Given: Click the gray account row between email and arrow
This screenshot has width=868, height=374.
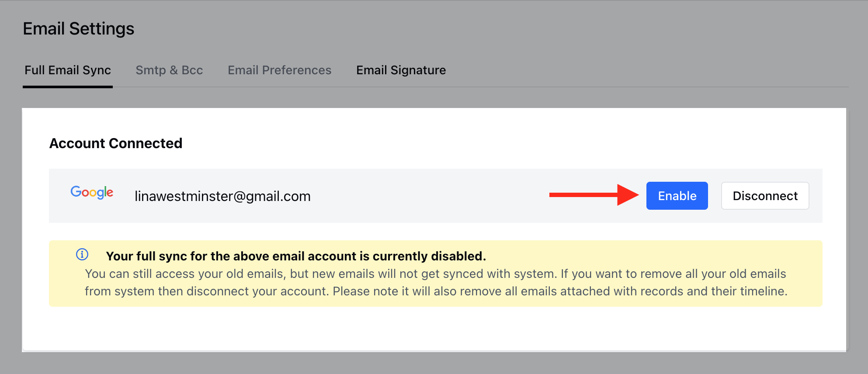Looking at the screenshot, I should click(428, 196).
